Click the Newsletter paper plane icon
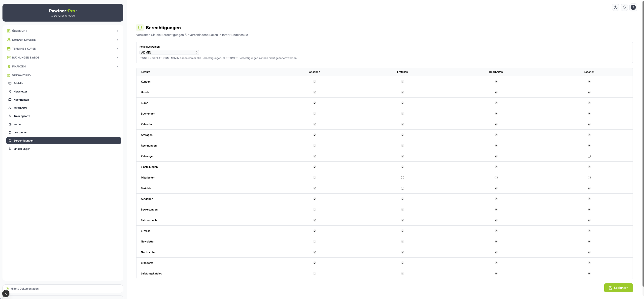644x299 pixels. tap(10, 91)
